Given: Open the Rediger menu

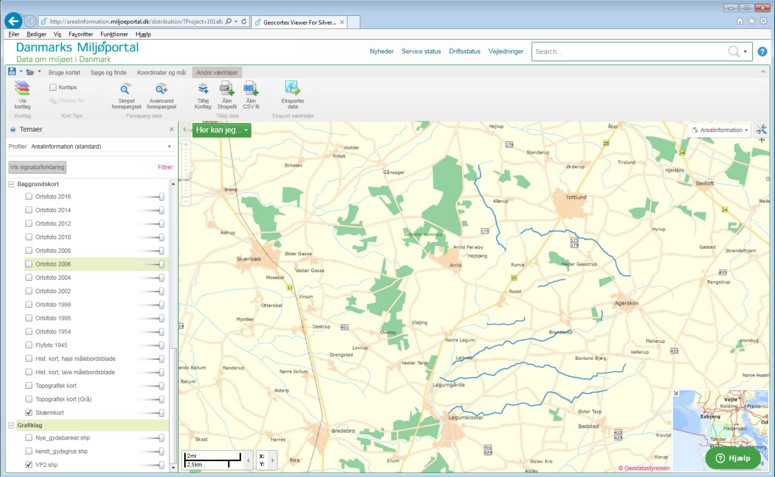Looking at the screenshot, I should (36, 34).
